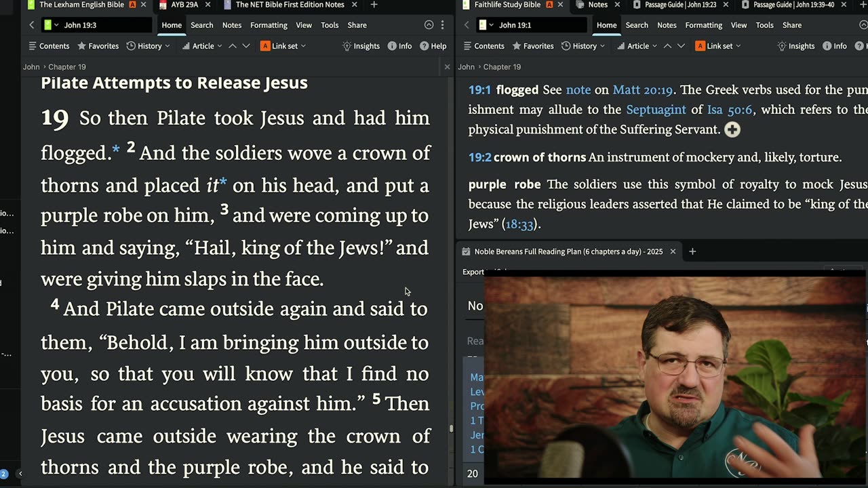Open Favorites in the Lexham English Bible panel
This screenshot has width=868, height=488.
point(98,46)
